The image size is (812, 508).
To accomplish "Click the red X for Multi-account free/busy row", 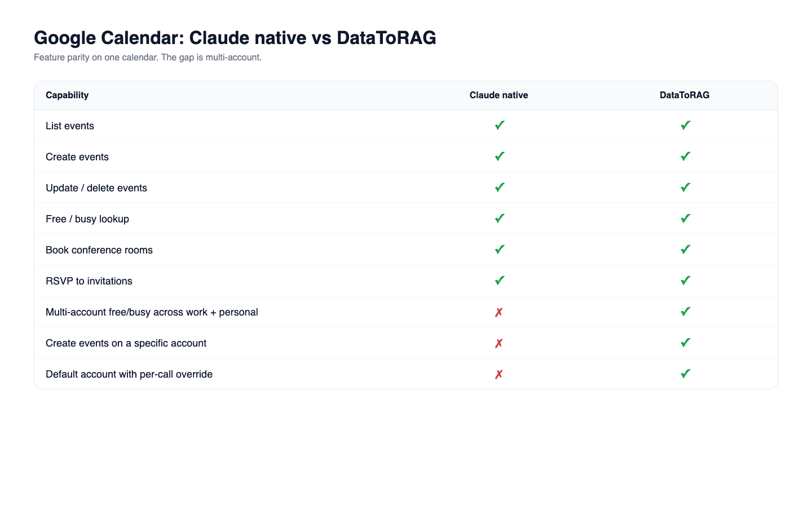I will (x=498, y=312).
